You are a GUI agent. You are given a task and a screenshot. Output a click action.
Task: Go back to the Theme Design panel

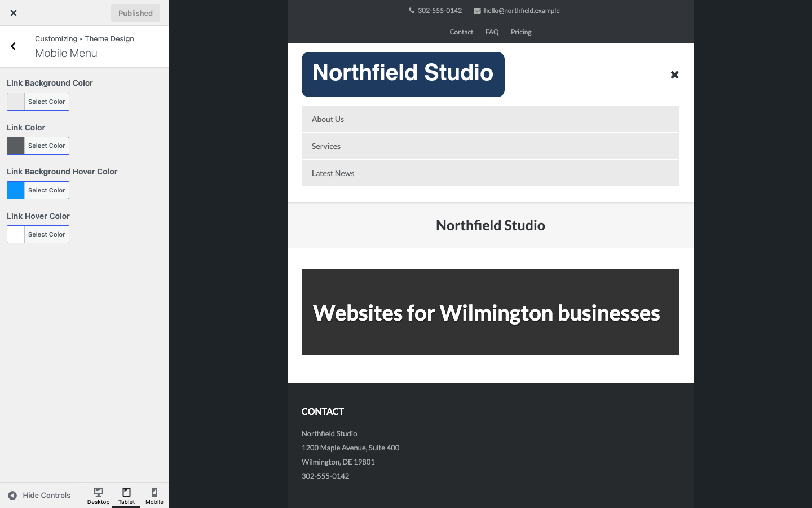point(13,46)
